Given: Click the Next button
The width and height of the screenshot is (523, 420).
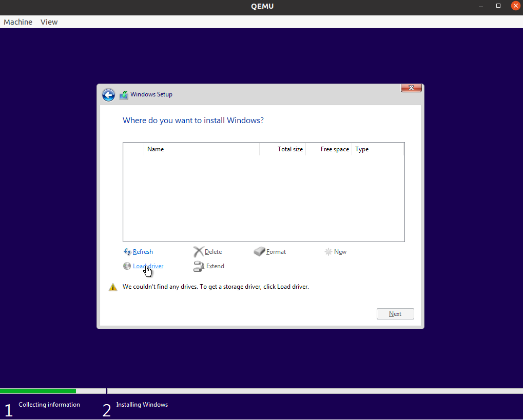Looking at the screenshot, I should tap(395, 314).
